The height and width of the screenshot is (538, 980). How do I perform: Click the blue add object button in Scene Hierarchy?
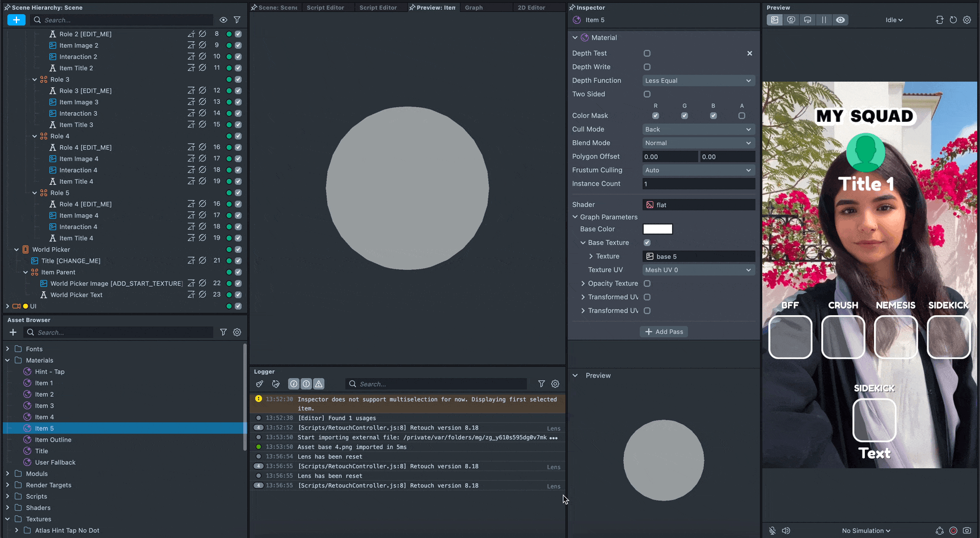[16, 20]
